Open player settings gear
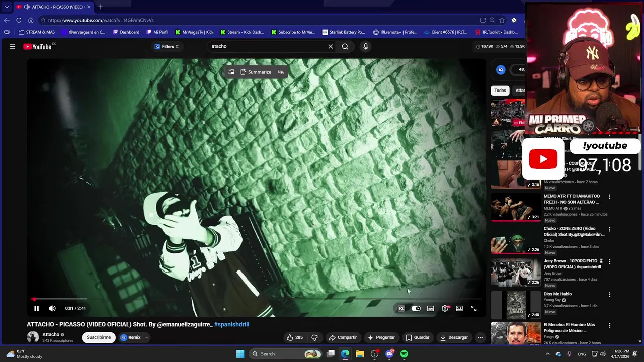 pyautogui.click(x=445, y=308)
